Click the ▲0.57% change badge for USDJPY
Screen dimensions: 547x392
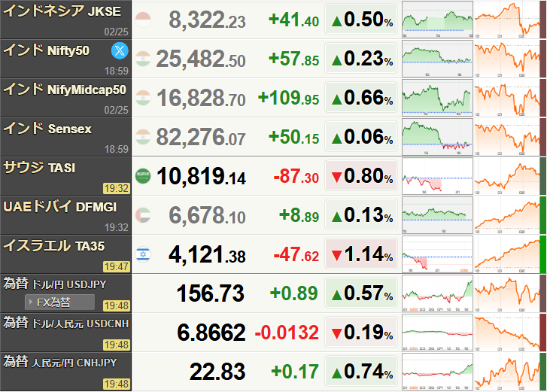[361, 293]
